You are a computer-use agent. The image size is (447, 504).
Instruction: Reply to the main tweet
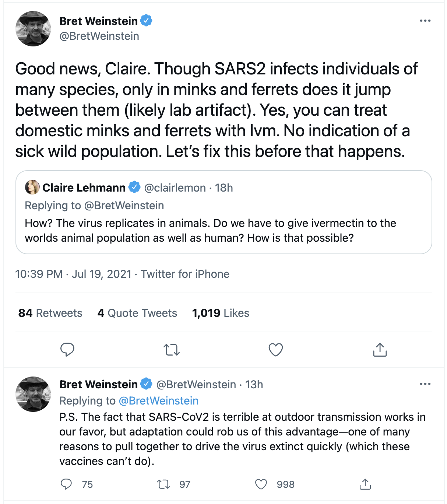pos(67,349)
